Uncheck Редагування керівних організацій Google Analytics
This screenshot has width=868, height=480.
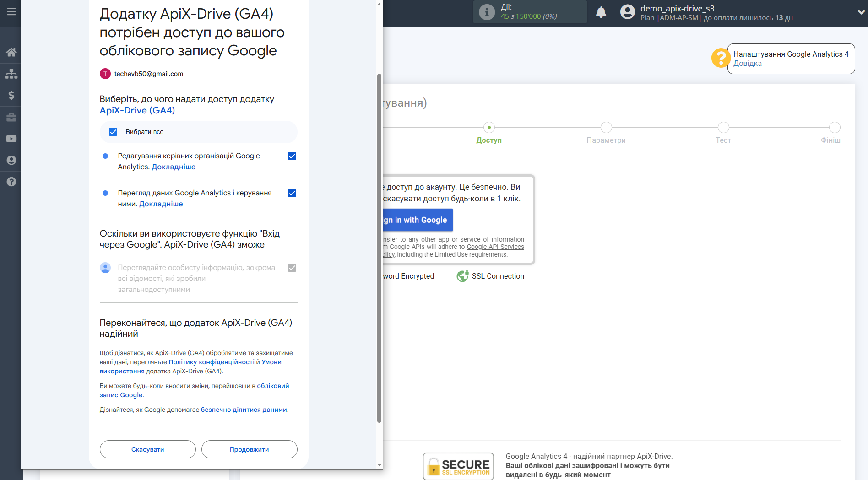coord(292,156)
